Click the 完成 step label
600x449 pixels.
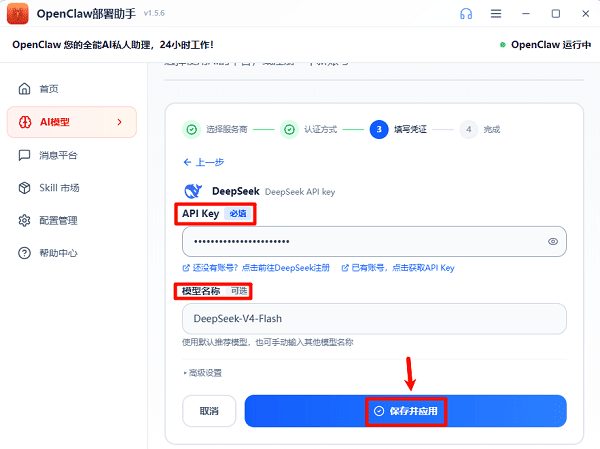[492, 129]
